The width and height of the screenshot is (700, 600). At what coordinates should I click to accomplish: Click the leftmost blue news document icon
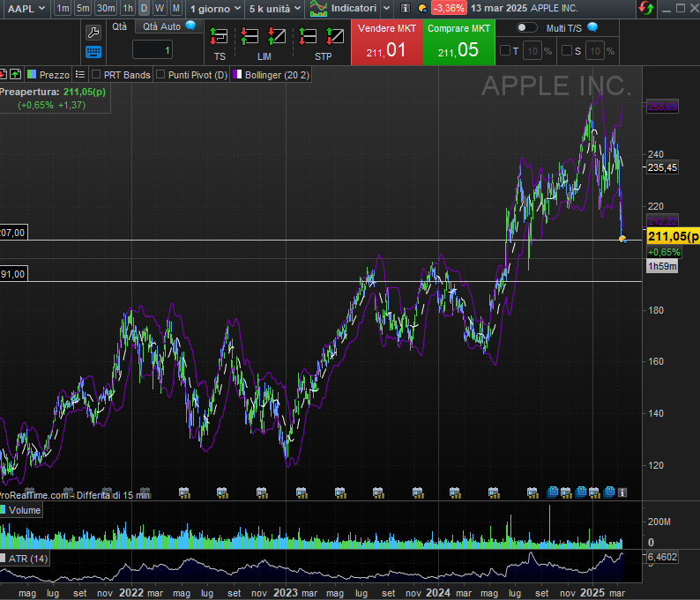click(x=552, y=492)
